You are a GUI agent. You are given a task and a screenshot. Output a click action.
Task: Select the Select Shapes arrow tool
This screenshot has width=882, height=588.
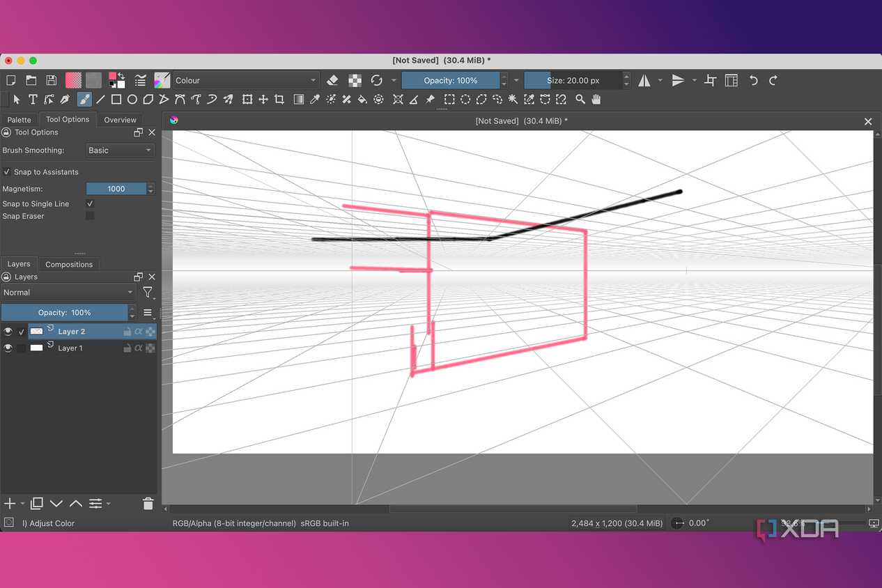coord(16,100)
